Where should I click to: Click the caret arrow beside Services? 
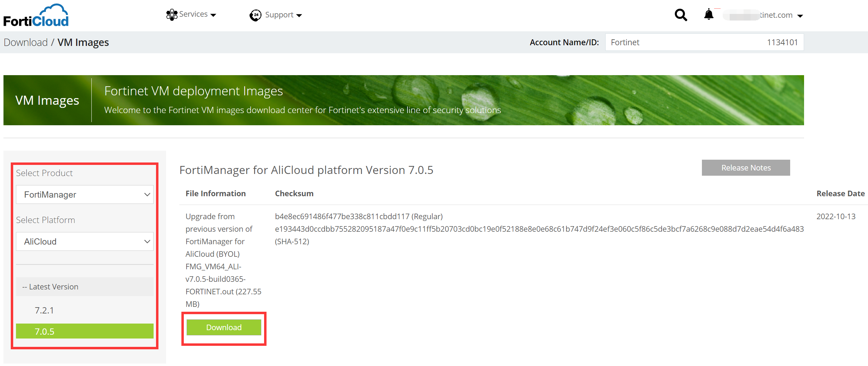(x=214, y=15)
